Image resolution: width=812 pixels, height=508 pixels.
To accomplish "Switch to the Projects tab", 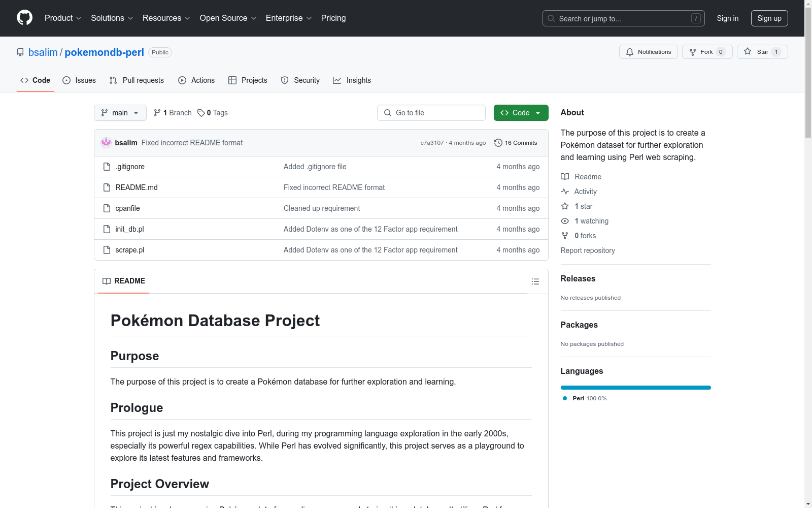I will pyautogui.click(x=248, y=80).
